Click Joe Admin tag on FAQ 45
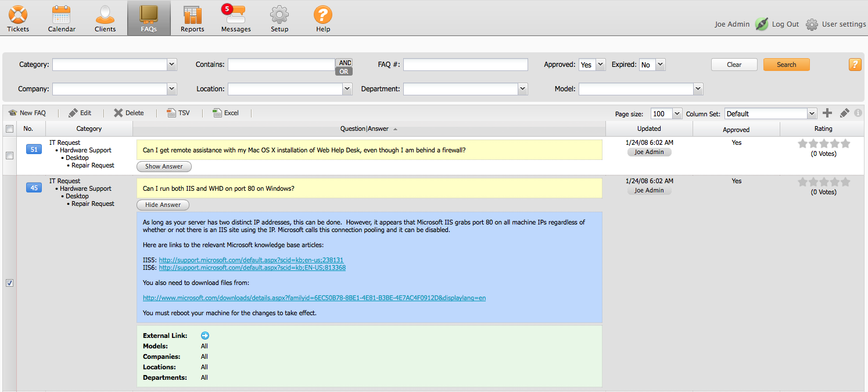The width and height of the screenshot is (868, 392). [x=649, y=190]
